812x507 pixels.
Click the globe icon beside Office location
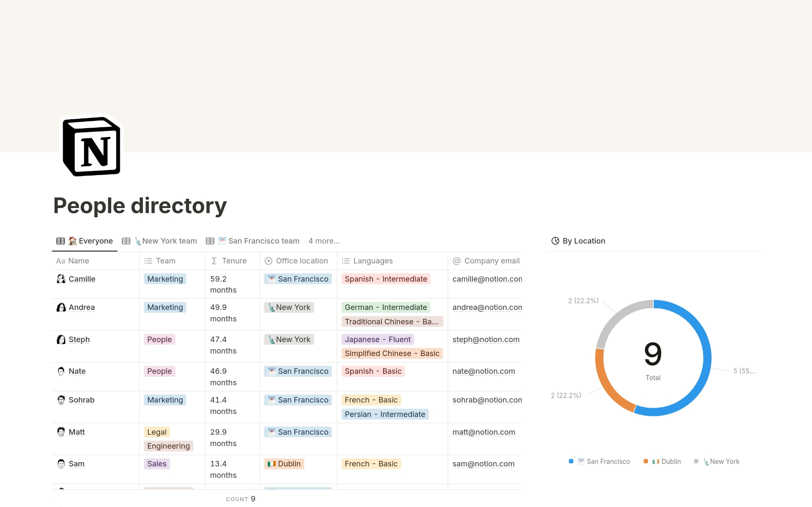[x=268, y=261]
